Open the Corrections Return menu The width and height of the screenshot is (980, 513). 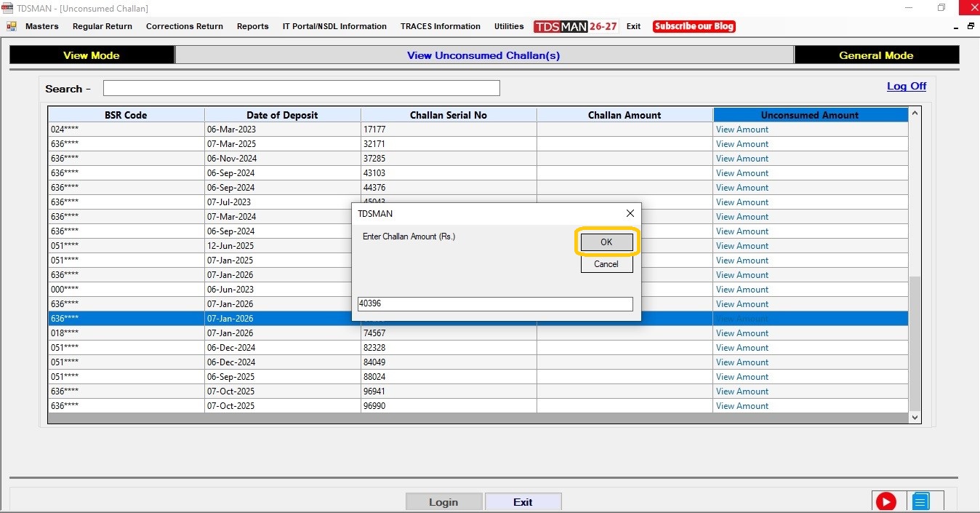coord(184,26)
